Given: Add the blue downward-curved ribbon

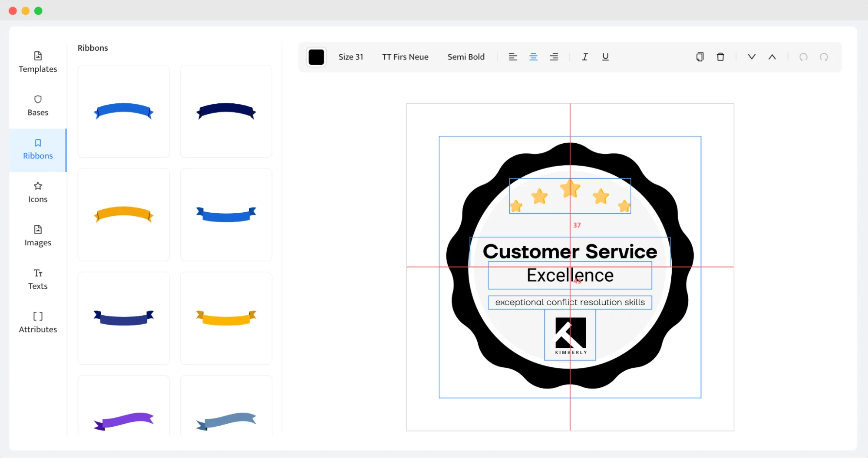Looking at the screenshot, I should (226, 215).
